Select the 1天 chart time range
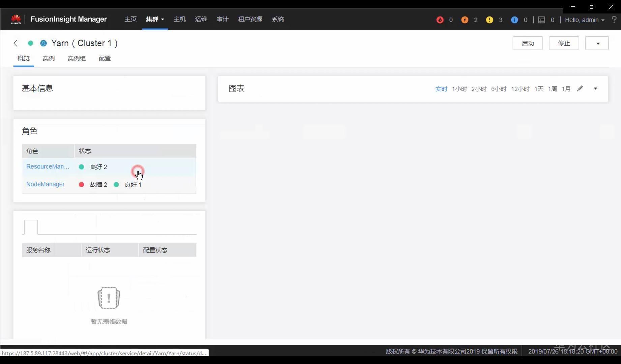 pos(539,89)
